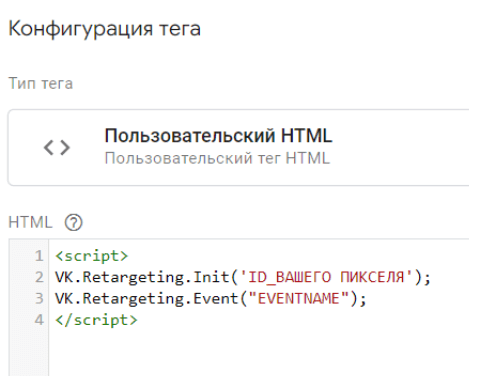Click the HTML help question mark icon
Viewport: 477px width, 385px height.
73,222
